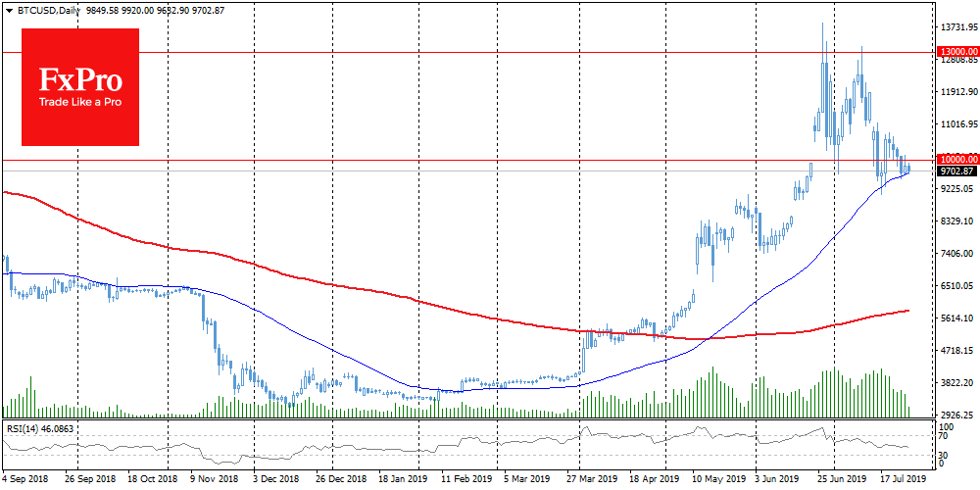Click the red 13000.00 price level tag

pos(958,51)
